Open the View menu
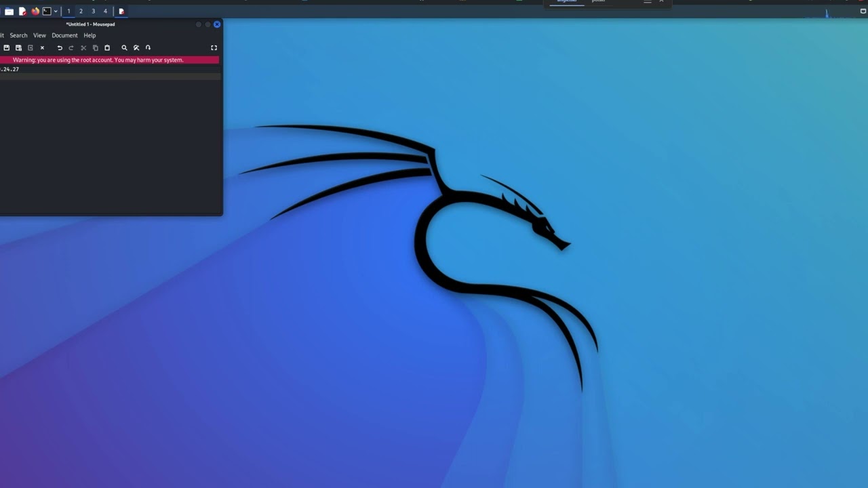 [39, 35]
